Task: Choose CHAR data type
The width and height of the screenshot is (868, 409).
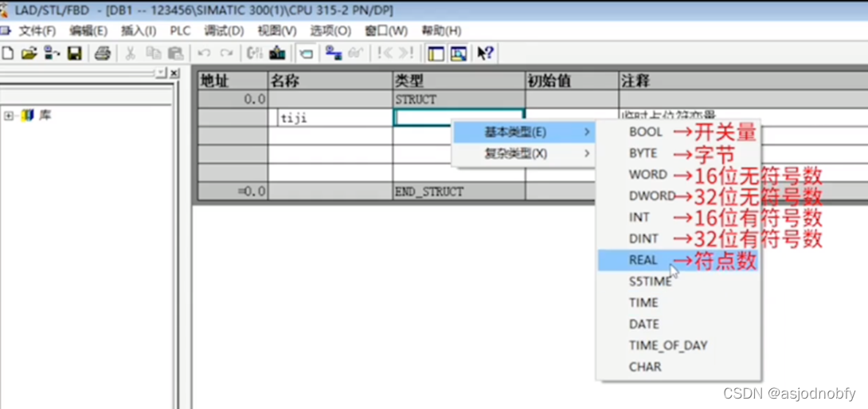Action: pos(645,366)
